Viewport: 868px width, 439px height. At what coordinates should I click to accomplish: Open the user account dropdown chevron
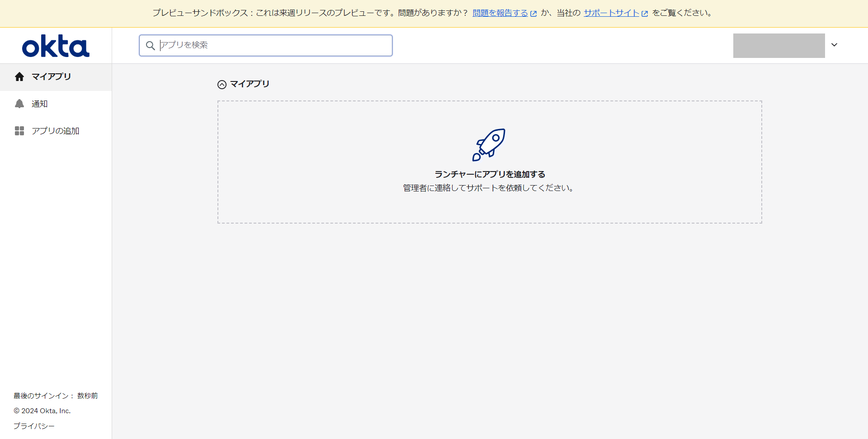(834, 45)
